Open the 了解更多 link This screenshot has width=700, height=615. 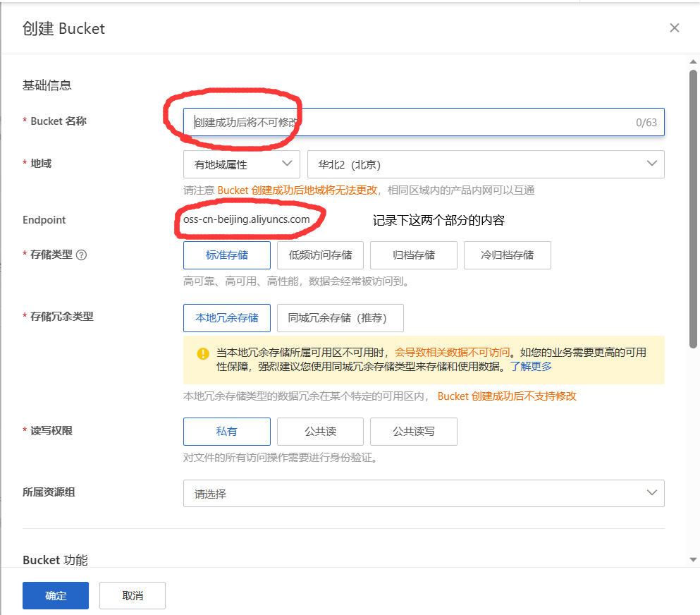[532, 367]
